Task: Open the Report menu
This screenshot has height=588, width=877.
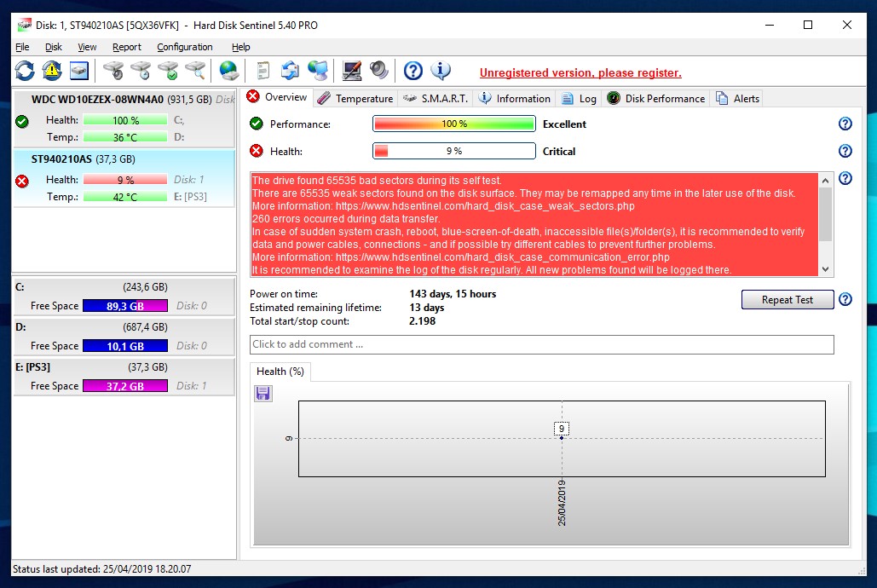Action: click(127, 47)
